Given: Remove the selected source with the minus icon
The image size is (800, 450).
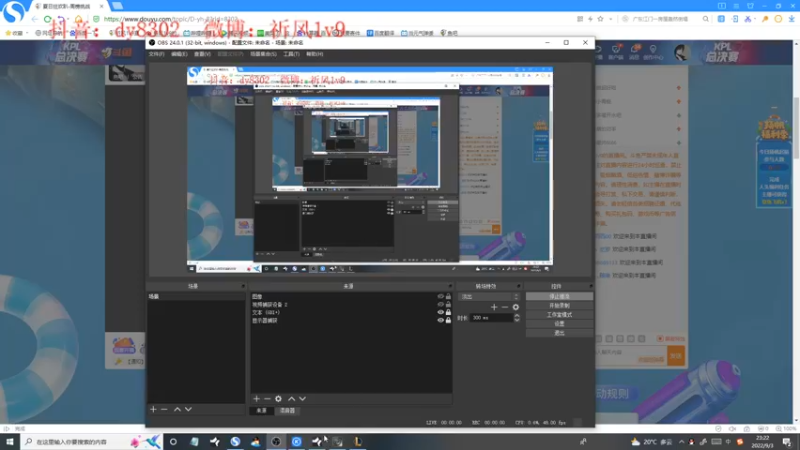Looking at the screenshot, I should coord(267,398).
